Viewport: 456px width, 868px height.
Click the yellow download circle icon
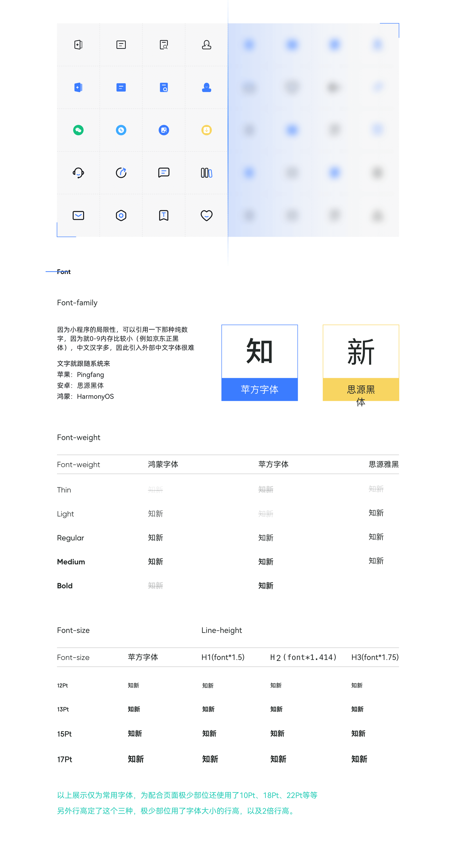coord(206,130)
